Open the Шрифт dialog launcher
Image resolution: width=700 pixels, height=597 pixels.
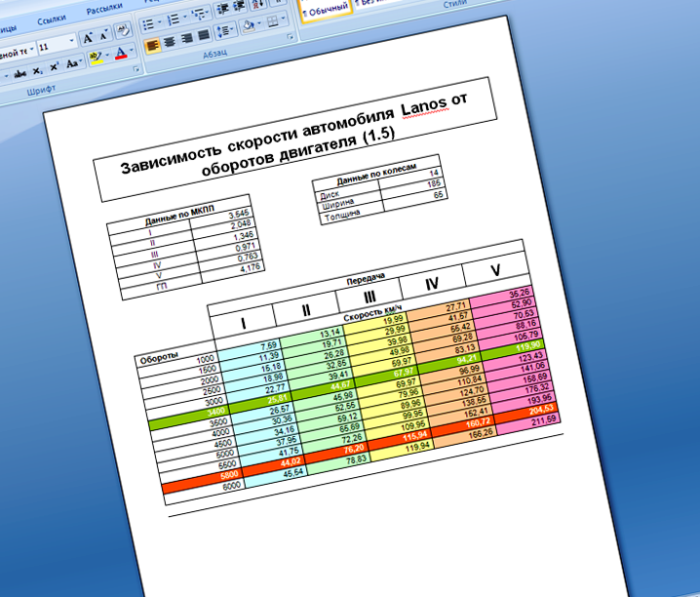point(136,69)
